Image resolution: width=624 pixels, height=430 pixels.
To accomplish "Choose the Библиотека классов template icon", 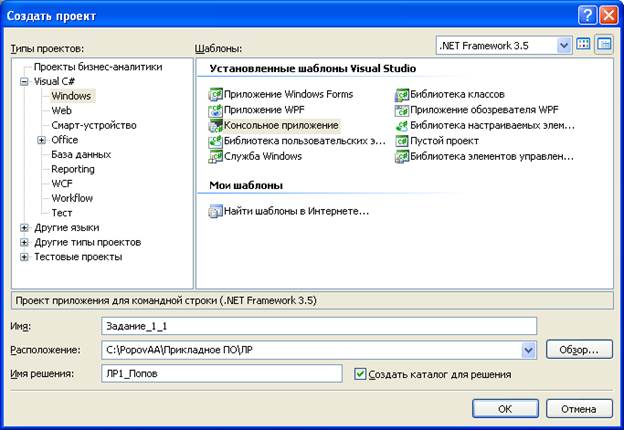I will [x=402, y=95].
